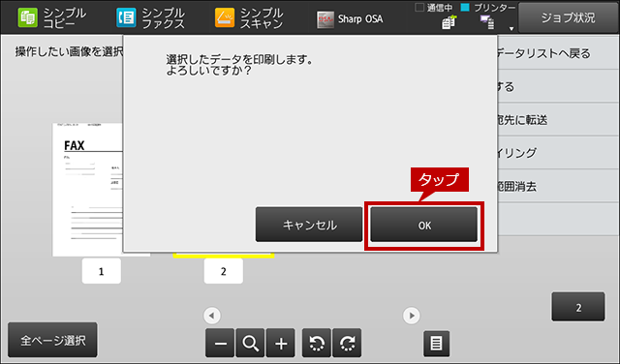Open Simple Scan (シンプルスキャン) mode
620x364 pixels.
249,18
